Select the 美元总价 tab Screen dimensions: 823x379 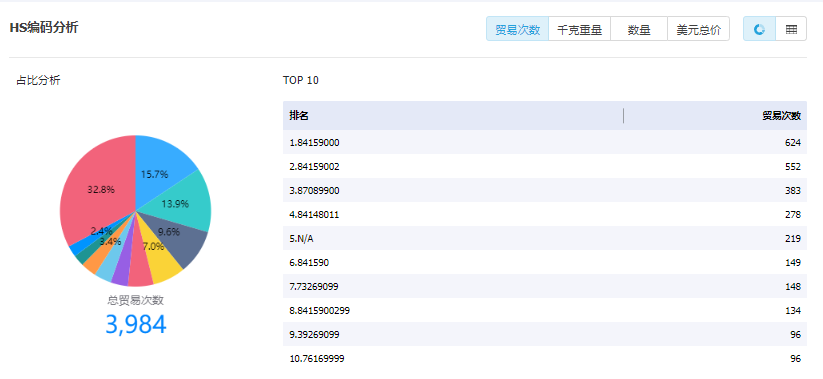(699, 29)
